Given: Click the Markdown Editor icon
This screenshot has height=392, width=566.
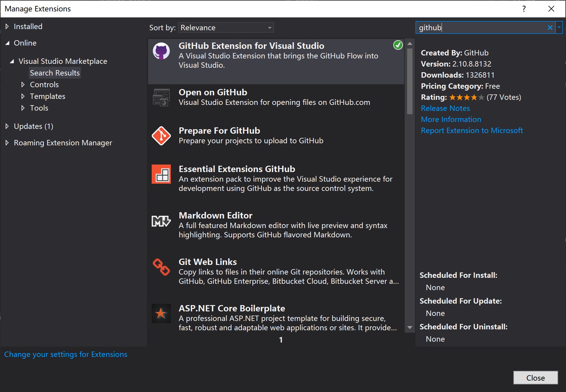Looking at the screenshot, I should point(161,221).
